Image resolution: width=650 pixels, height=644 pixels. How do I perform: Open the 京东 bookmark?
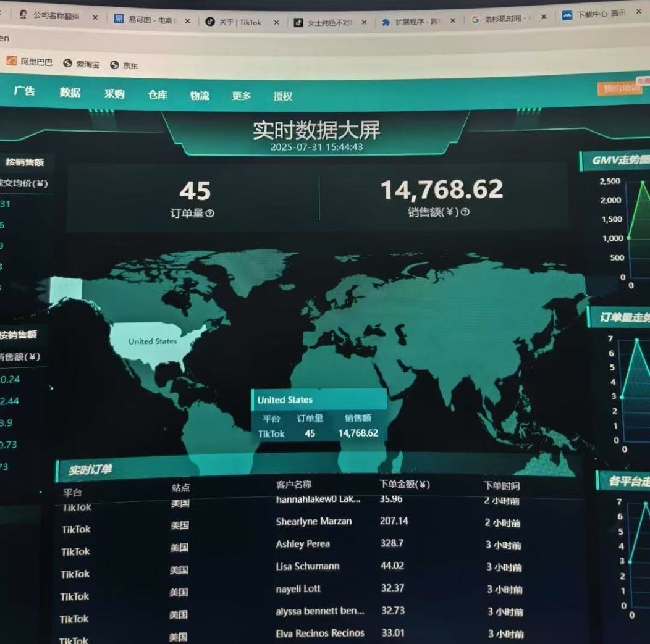click(x=124, y=65)
